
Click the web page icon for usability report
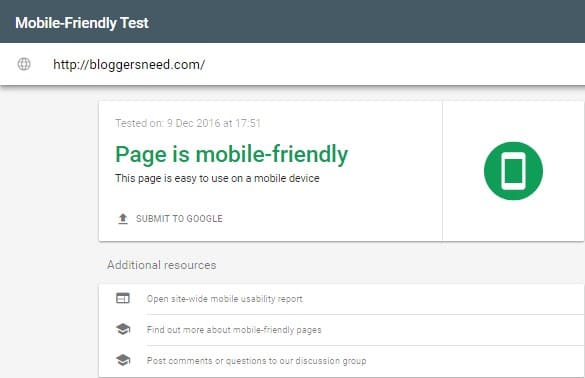123,299
